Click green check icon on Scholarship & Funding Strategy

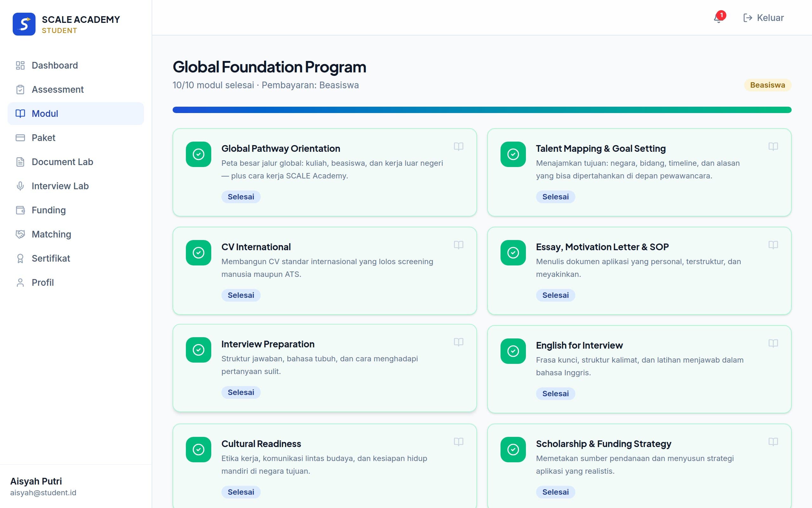point(513,450)
